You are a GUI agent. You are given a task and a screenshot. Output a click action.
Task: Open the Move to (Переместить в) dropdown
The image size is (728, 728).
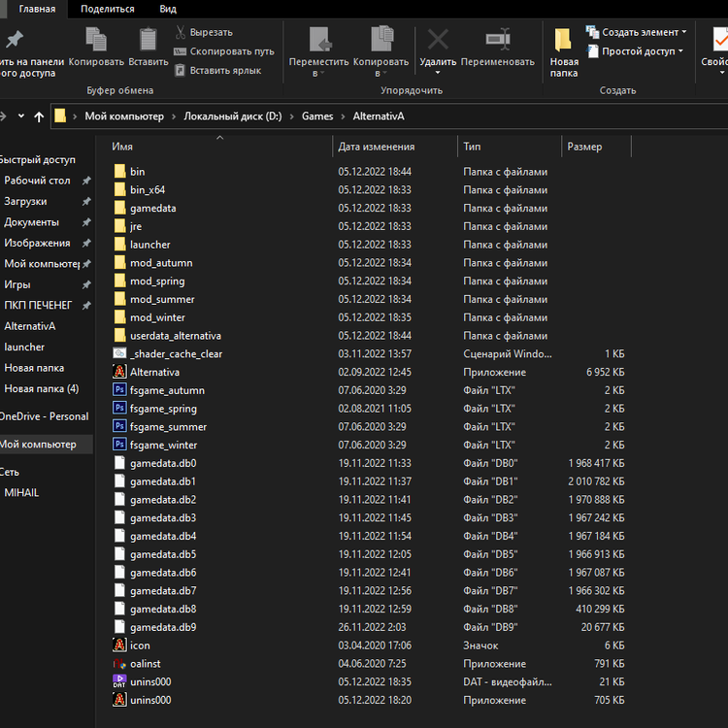click(318, 68)
